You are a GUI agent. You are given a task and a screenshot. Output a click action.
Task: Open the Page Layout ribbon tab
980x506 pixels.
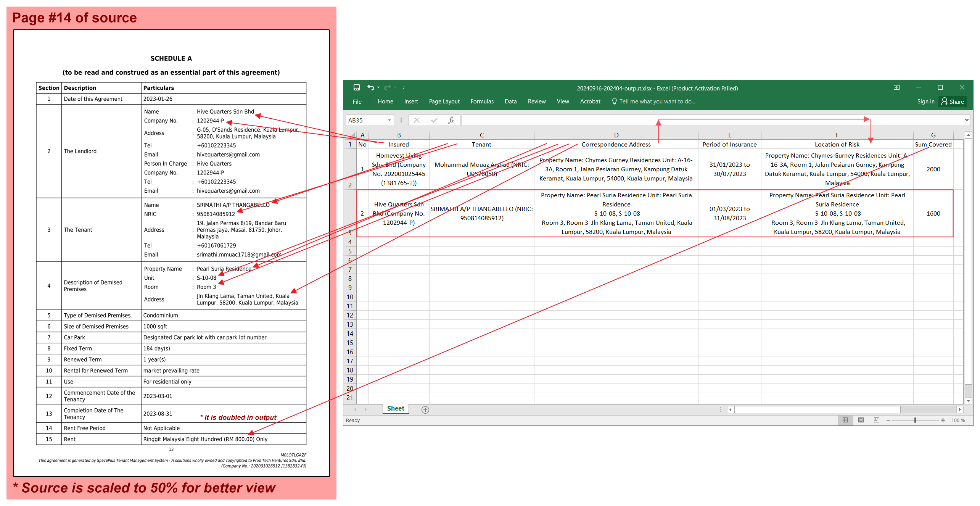tap(444, 102)
